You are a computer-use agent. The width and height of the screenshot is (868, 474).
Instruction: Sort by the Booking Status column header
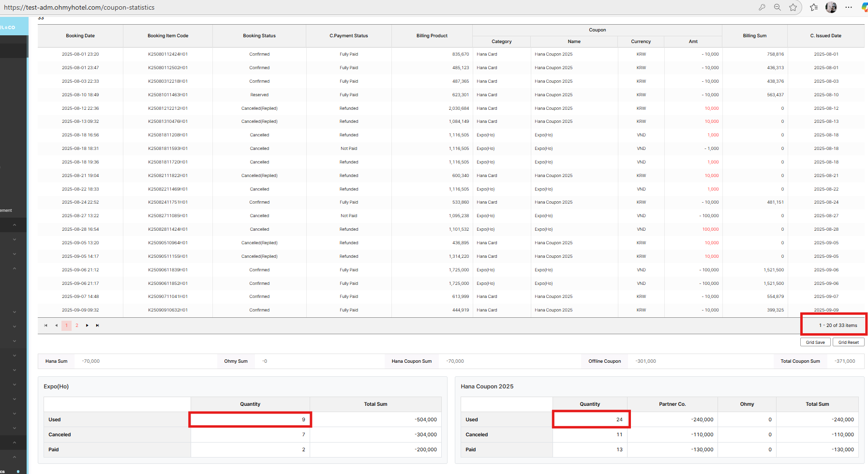pos(259,36)
